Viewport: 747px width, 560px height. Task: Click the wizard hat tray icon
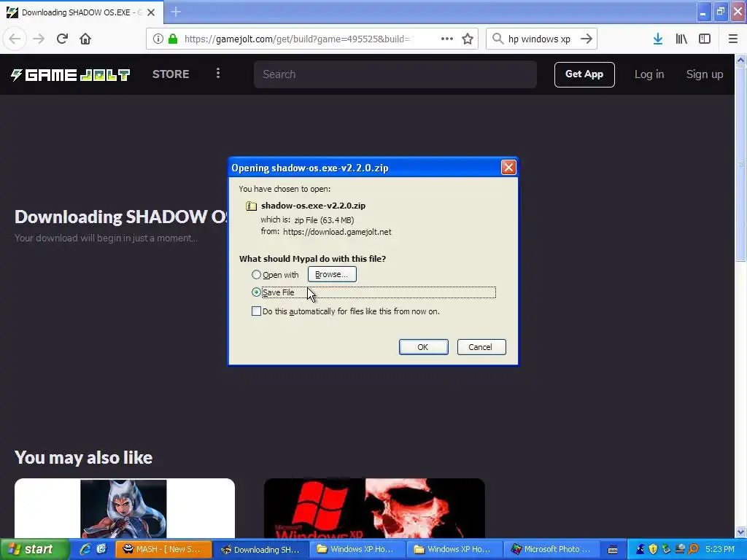click(640, 549)
